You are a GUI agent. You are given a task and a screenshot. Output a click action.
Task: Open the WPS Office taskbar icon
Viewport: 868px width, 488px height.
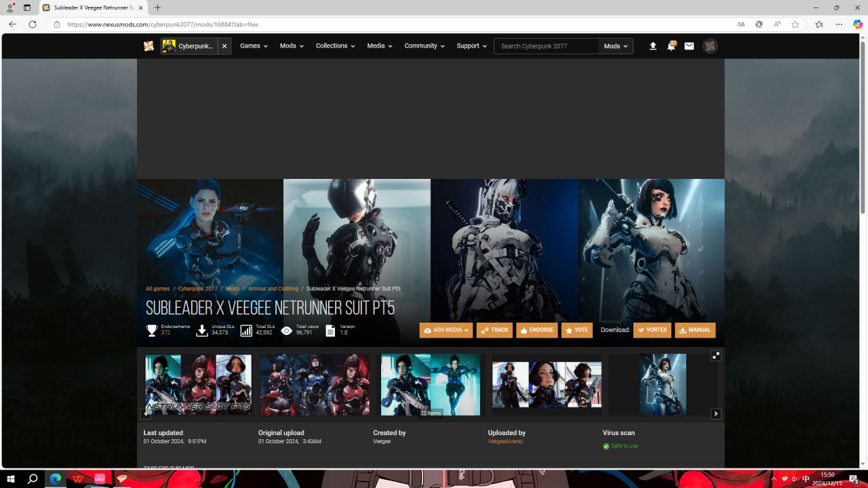click(x=79, y=479)
